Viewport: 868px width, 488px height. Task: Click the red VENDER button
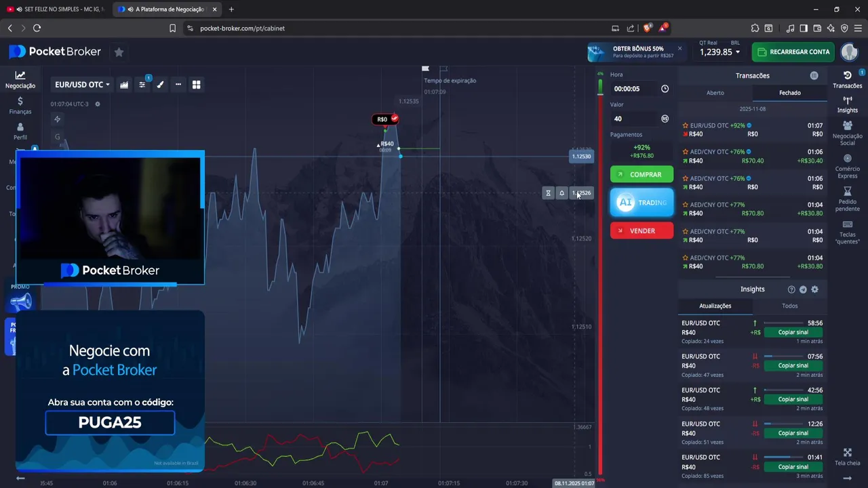click(642, 230)
